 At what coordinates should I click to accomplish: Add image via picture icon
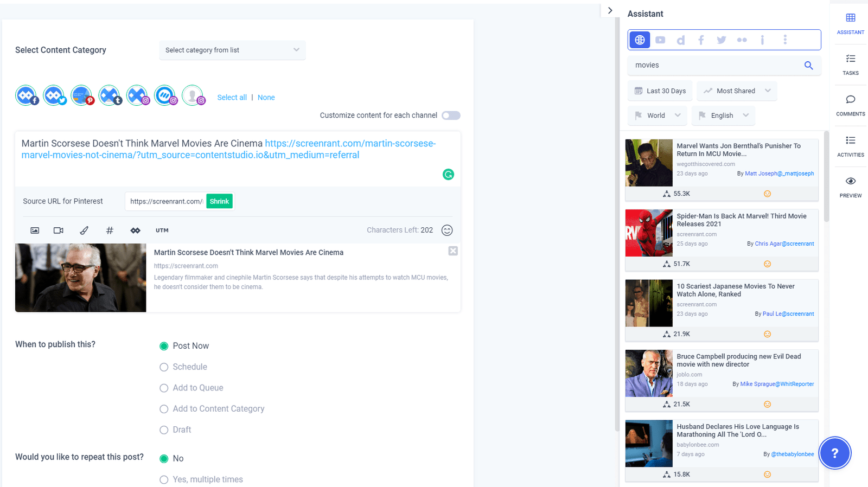(35, 230)
